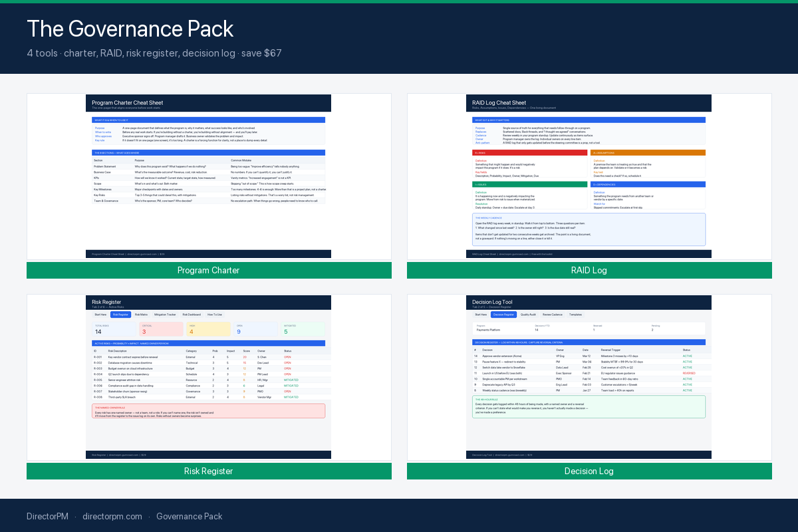This screenshot has width=798, height=532.
Task: Click the Open 9 summary card
Action: [256, 329]
